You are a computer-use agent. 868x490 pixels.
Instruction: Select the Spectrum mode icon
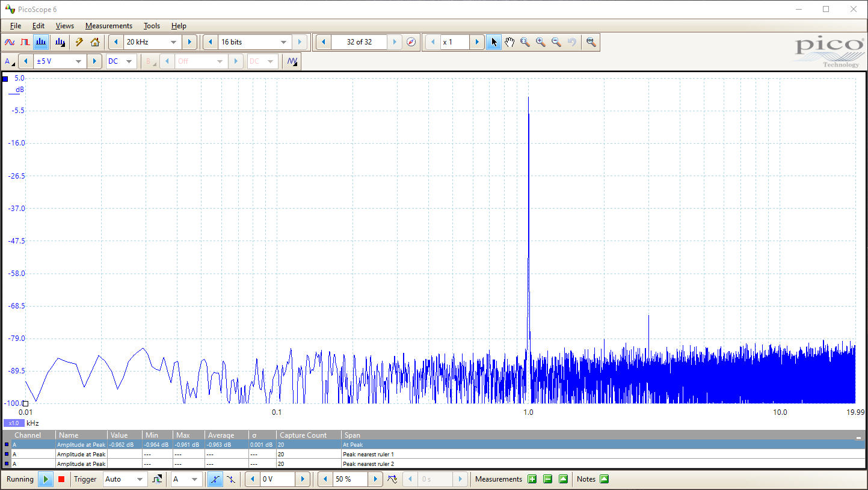pos(42,42)
